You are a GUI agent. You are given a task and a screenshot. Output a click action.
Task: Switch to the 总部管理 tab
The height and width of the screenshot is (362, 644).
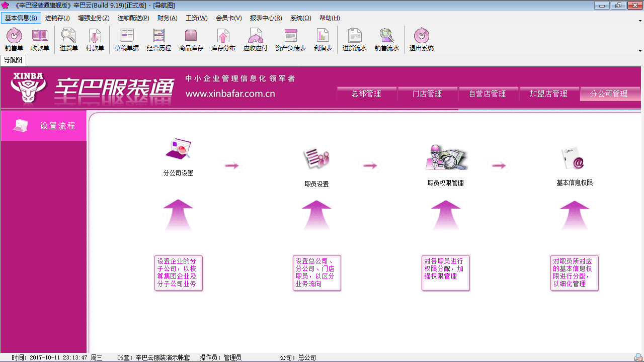pos(366,94)
